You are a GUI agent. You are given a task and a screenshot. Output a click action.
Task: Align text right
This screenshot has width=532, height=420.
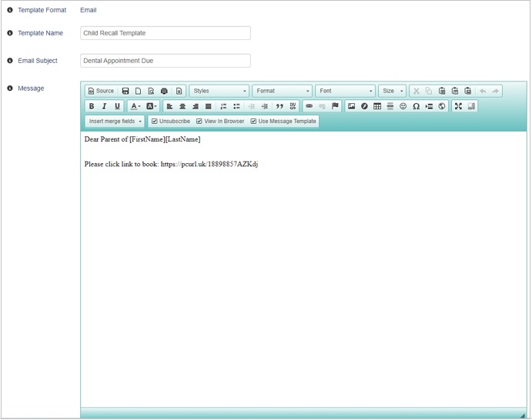(196, 106)
